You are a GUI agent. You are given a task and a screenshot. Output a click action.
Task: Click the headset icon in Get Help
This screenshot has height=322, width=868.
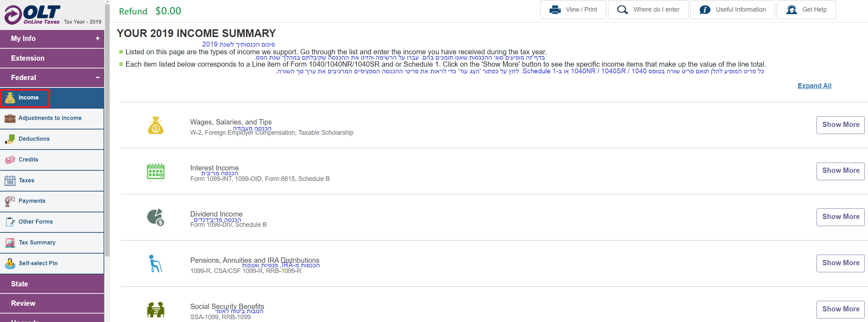792,10
